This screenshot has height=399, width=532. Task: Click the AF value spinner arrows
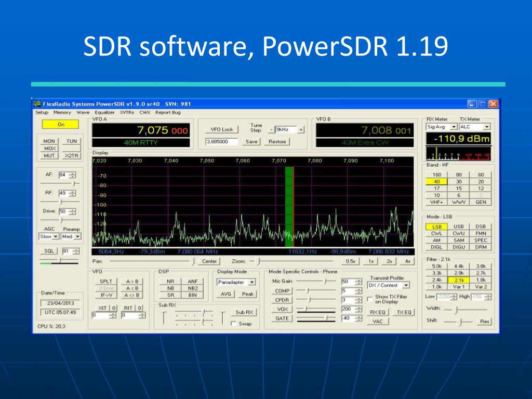click(x=73, y=175)
